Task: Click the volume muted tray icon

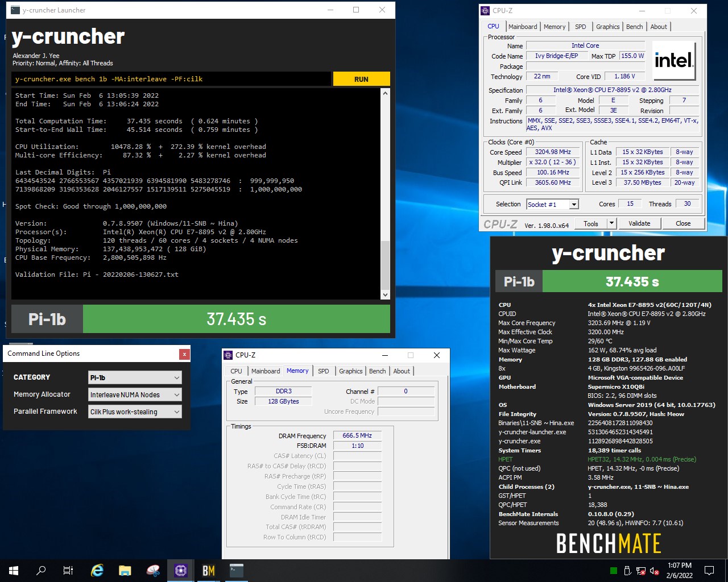Action: 655,571
